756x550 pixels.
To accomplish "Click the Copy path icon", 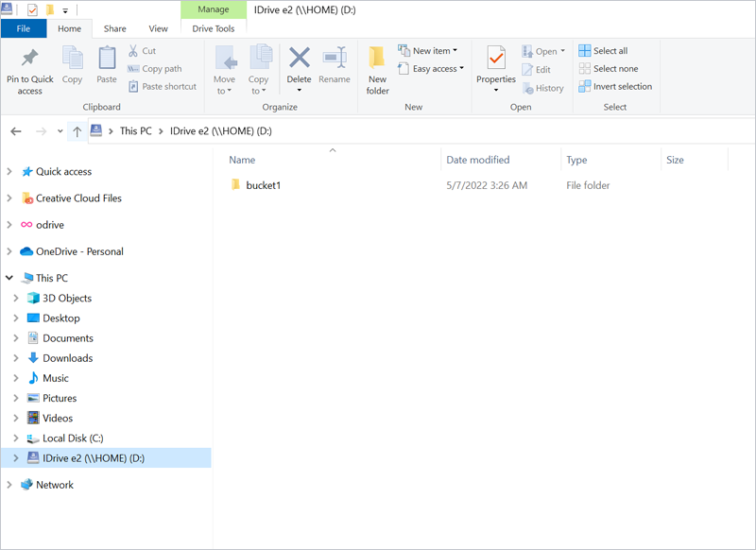I will click(x=133, y=69).
